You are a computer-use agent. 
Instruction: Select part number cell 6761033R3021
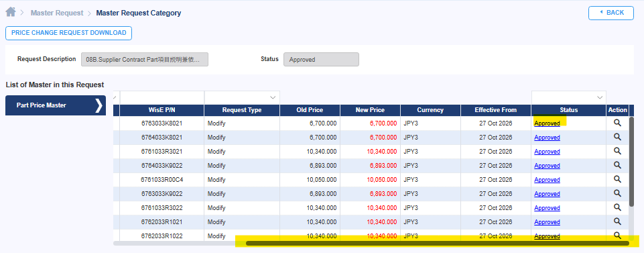162,152
